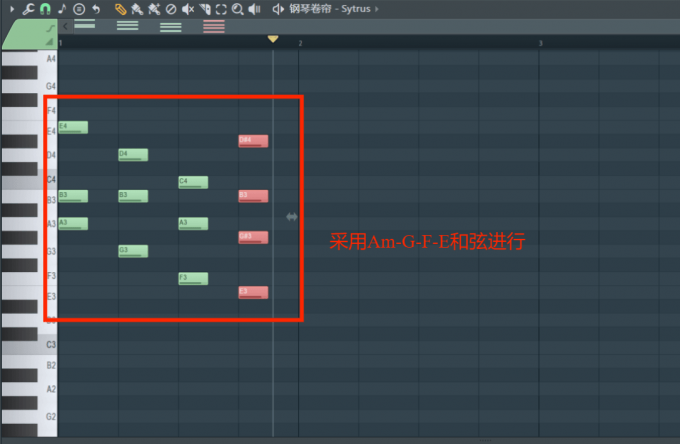This screenshot has height=444, width=680.
Task: Select the green A3 note below C4
Action: click(x=193, y=224)
